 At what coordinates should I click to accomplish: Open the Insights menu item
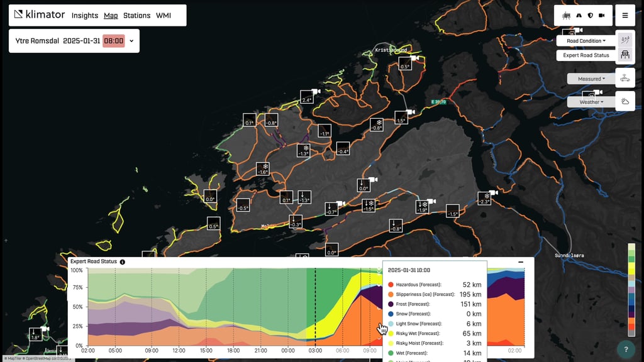pyautogui.click(x=85, y=15)
